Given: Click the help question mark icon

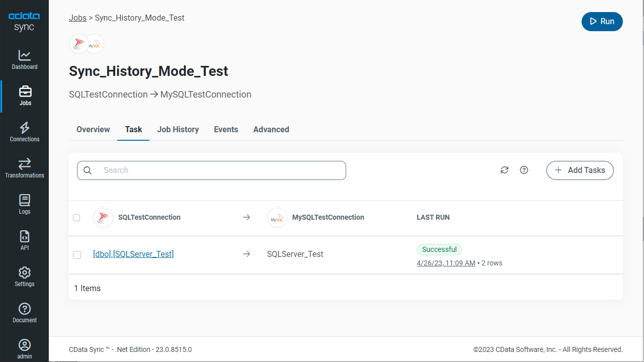Looking at the screenshot, I should click(x=524, y=170).
